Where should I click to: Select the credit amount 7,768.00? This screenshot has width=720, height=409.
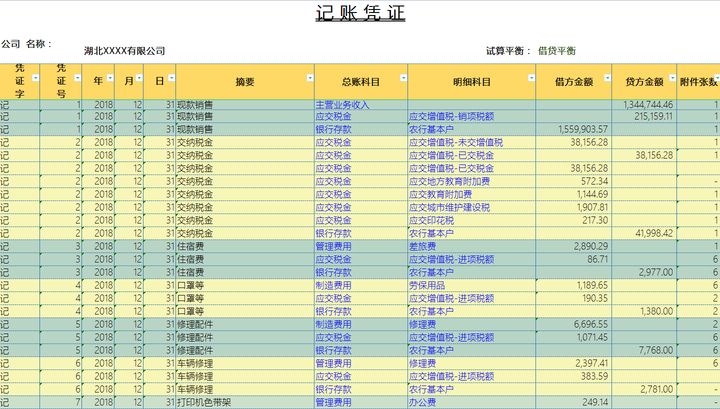644,350
